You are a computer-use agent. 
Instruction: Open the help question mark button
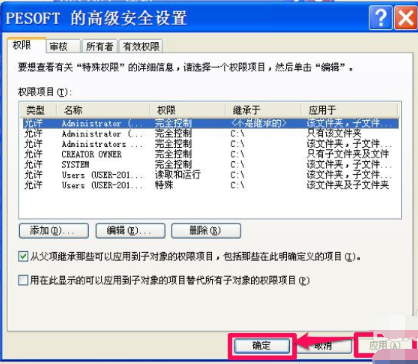pyautogui.click(x=381, y=18)
